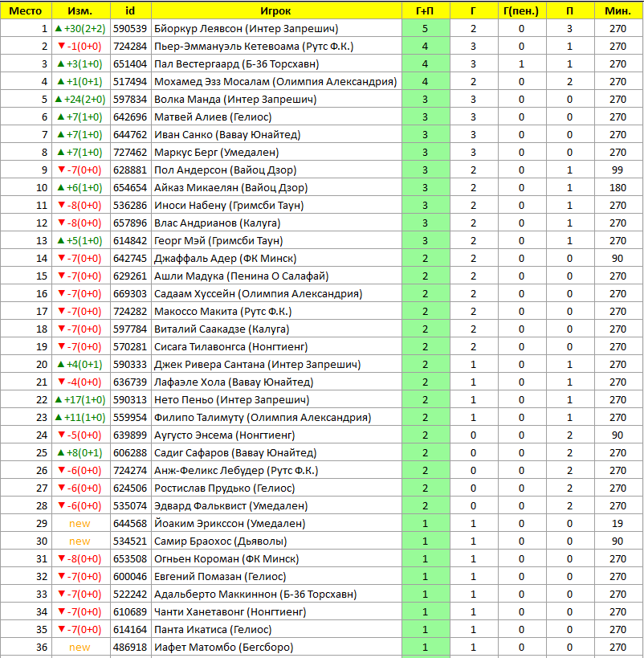Select player Мохамед Эзз Мосалам

[211, 81]
